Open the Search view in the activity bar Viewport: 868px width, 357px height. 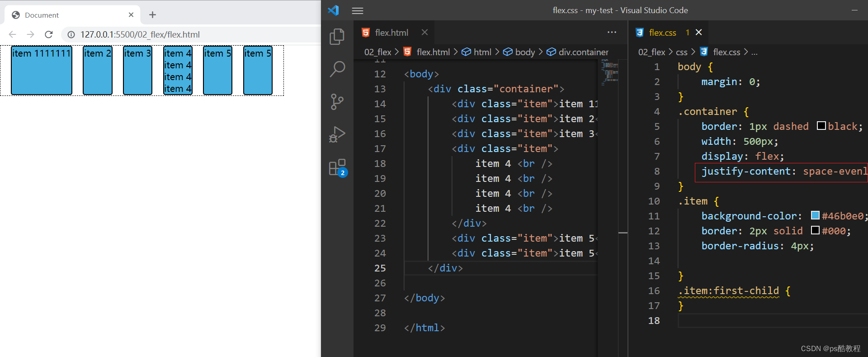(x=337, y=69)
